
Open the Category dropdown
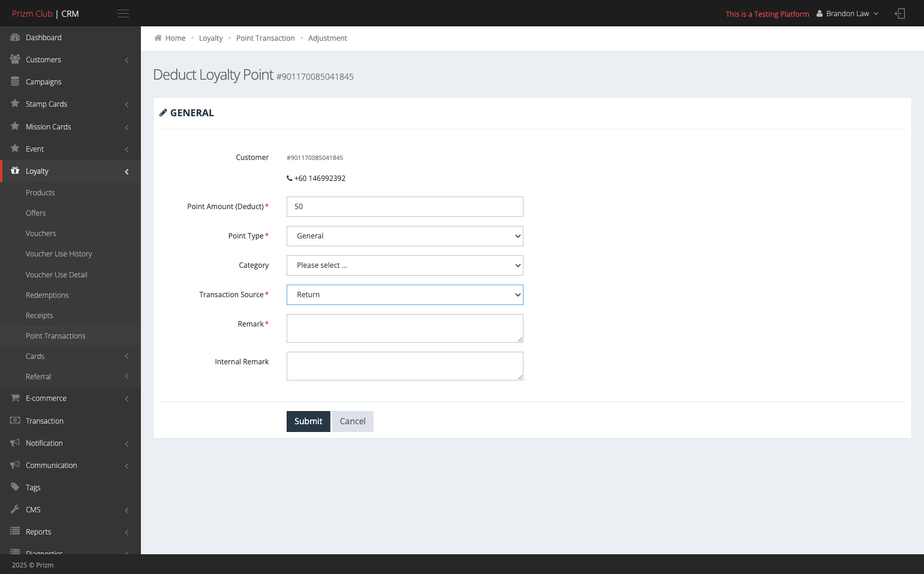point(405,265)
